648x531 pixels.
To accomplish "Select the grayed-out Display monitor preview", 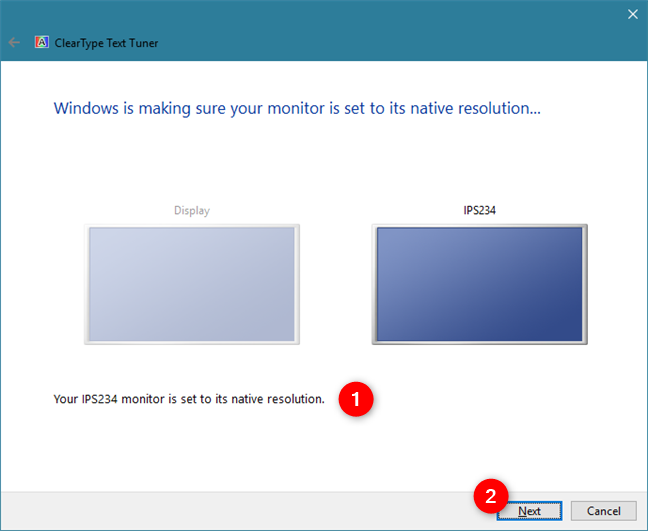I will point(192,284).
